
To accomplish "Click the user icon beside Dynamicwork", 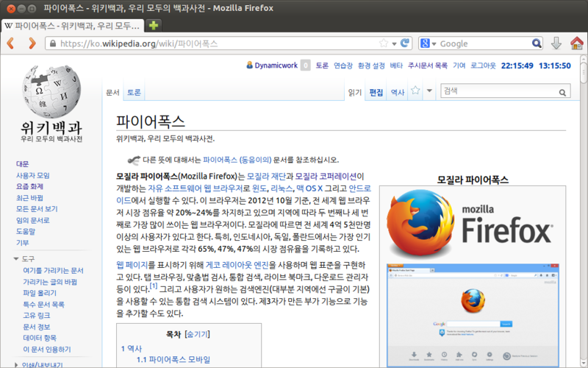I will 249,65.
